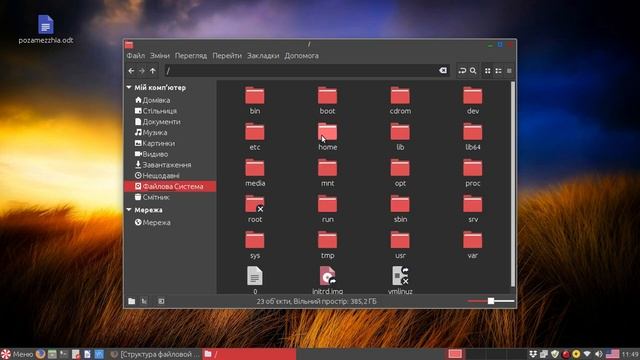Select the opt folder icon

pos(400,168)
